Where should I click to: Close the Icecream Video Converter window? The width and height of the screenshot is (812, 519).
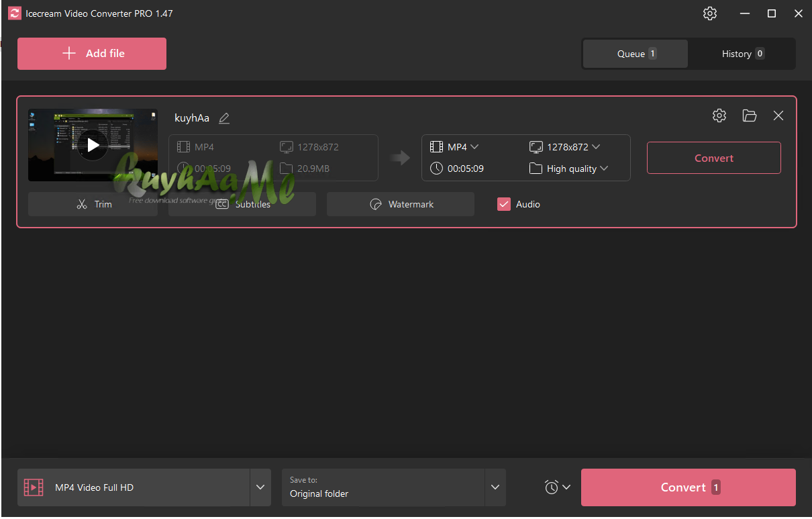(798, 13)
